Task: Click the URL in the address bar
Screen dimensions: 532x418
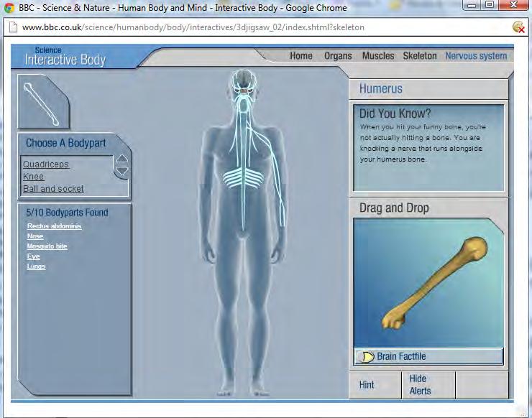Action: pyautogui.click(x=193, y=27)
